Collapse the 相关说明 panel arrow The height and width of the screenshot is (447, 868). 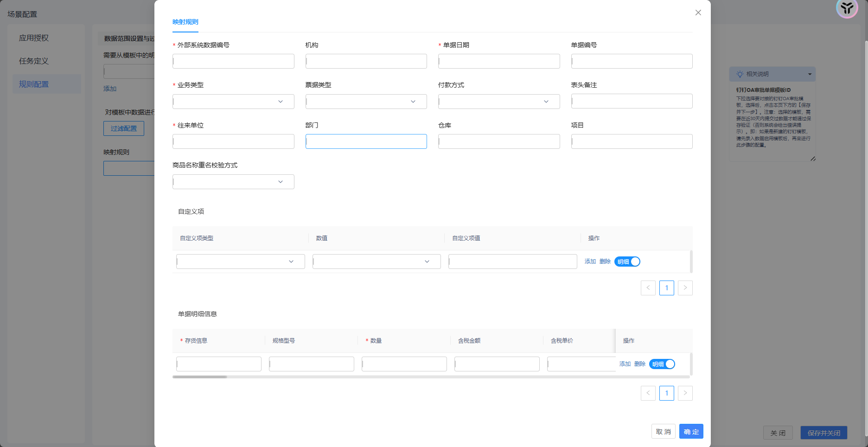click(x=810, y=74)
